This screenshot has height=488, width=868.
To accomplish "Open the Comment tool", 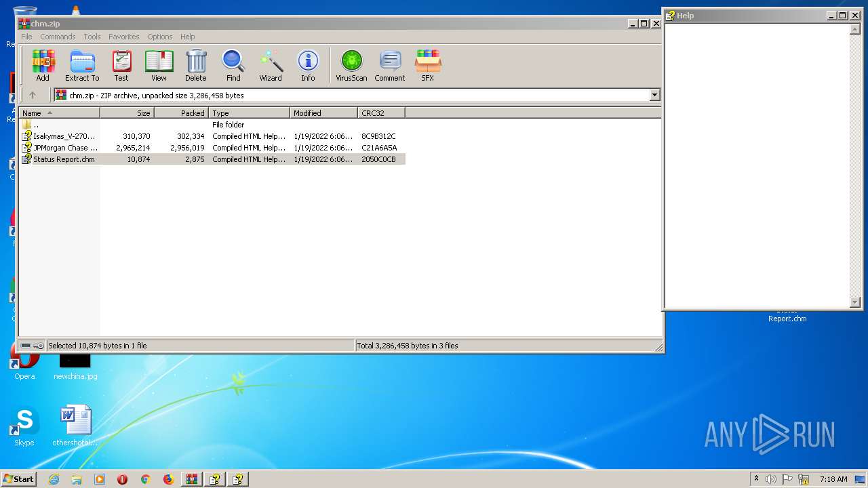I will pos(390,66).
